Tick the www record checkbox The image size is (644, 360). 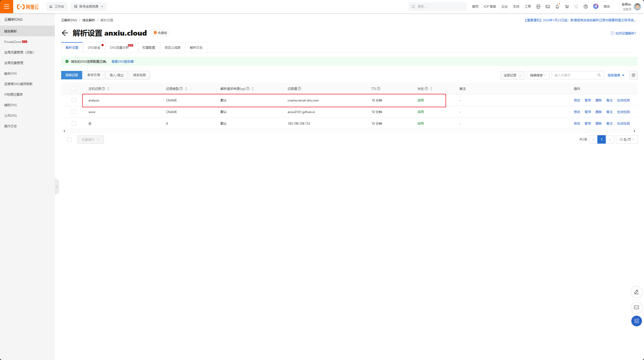point(74,112)
